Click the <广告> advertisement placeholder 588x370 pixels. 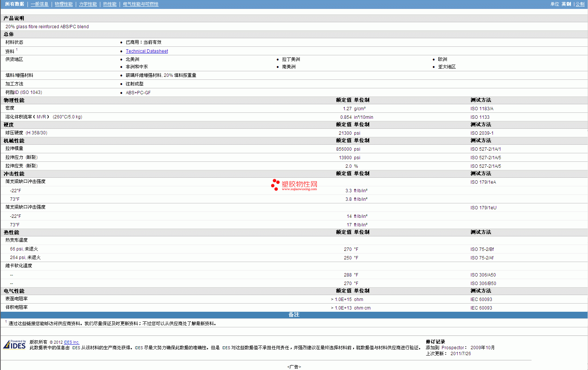point(294,367)
